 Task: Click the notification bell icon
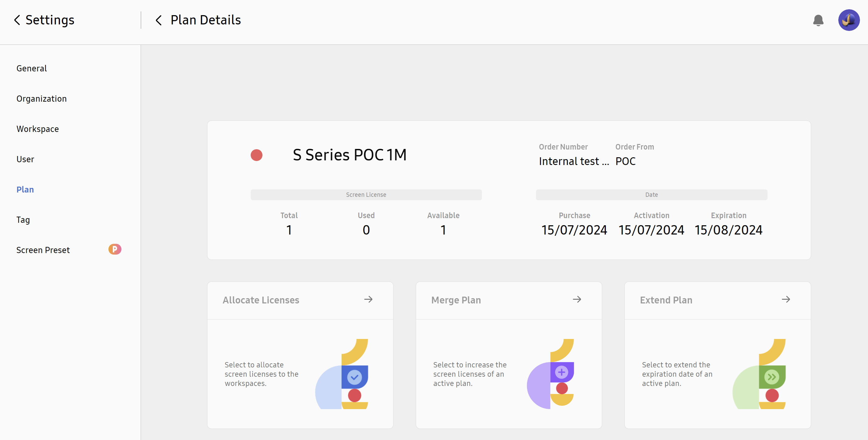pos(818,20)
